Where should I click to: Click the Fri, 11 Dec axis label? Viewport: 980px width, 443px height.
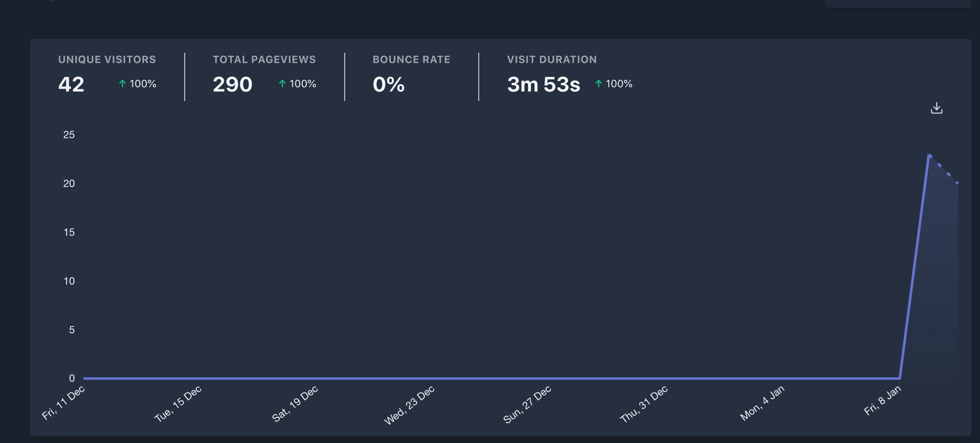(64, 402)
